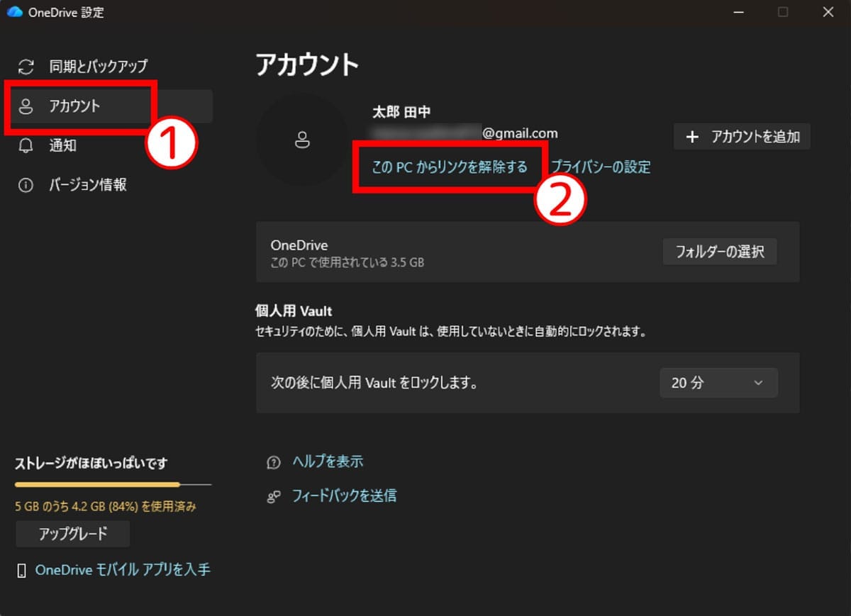Image resolution: width=851 pixels, height=616 pixels.
Task: Click the info icon beside バージョン情報
Action: pos(27,185)
